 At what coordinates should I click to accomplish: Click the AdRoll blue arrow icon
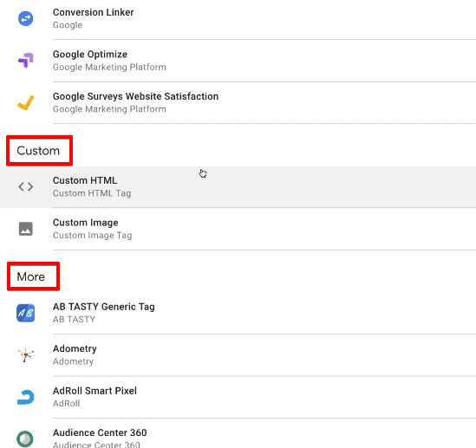(26, 397)
